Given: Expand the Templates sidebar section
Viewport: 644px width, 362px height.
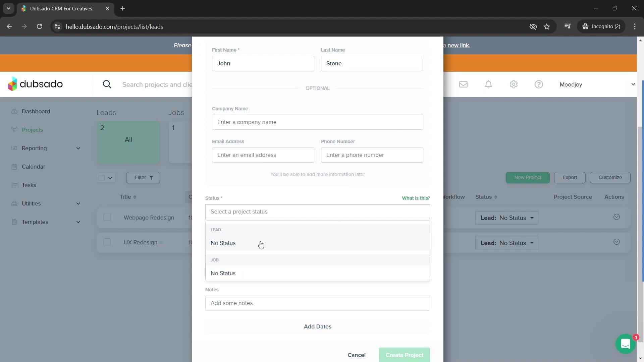Looking at the screenshot, I should pyautogui.click(x=78, y=222).
